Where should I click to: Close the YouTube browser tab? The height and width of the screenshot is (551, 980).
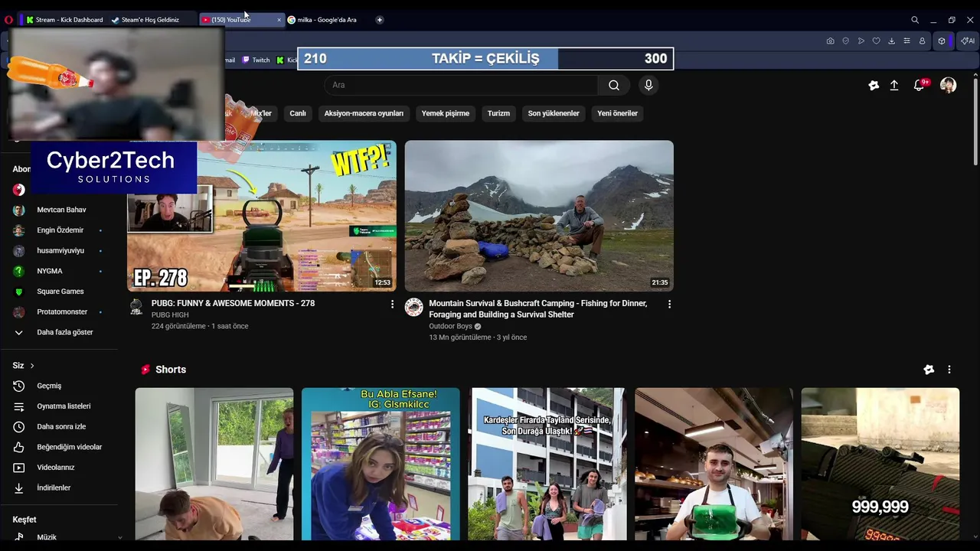pos(279,20)
